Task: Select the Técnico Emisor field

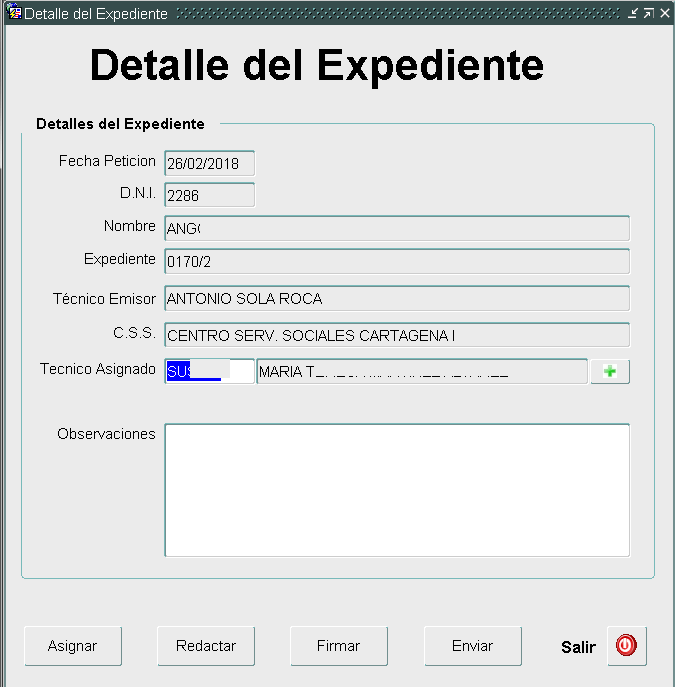Action: pos(396,299)
